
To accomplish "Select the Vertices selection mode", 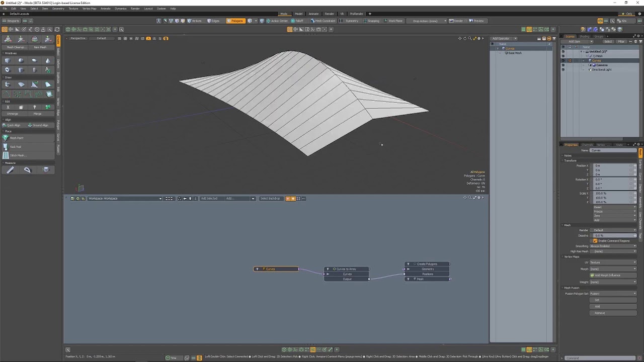I will 195,21.
